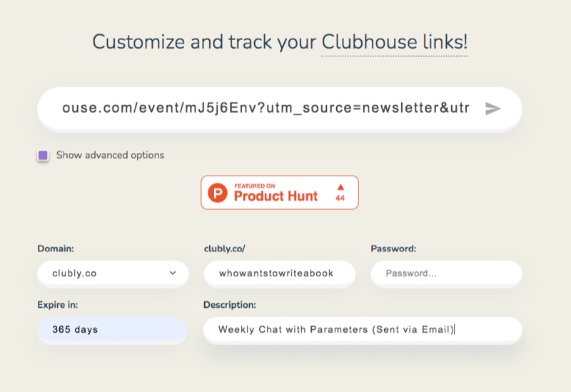Click the Featured on Product Hunt badge

(x=280, y=192)
